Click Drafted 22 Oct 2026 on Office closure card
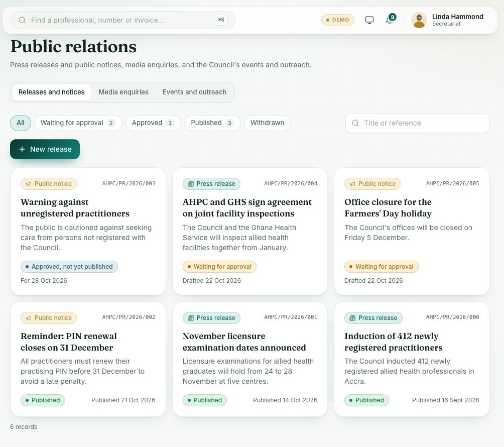The image size is (504, 447). tap(373, 281)
